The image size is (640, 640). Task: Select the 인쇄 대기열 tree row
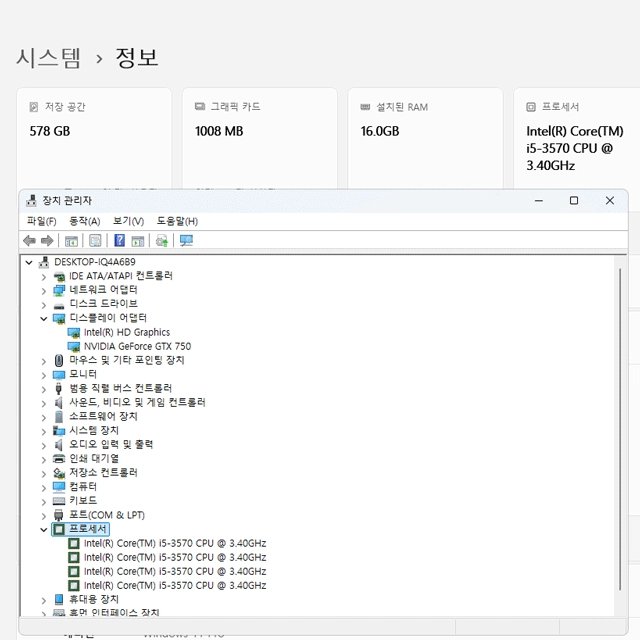(x=93, y=459)
